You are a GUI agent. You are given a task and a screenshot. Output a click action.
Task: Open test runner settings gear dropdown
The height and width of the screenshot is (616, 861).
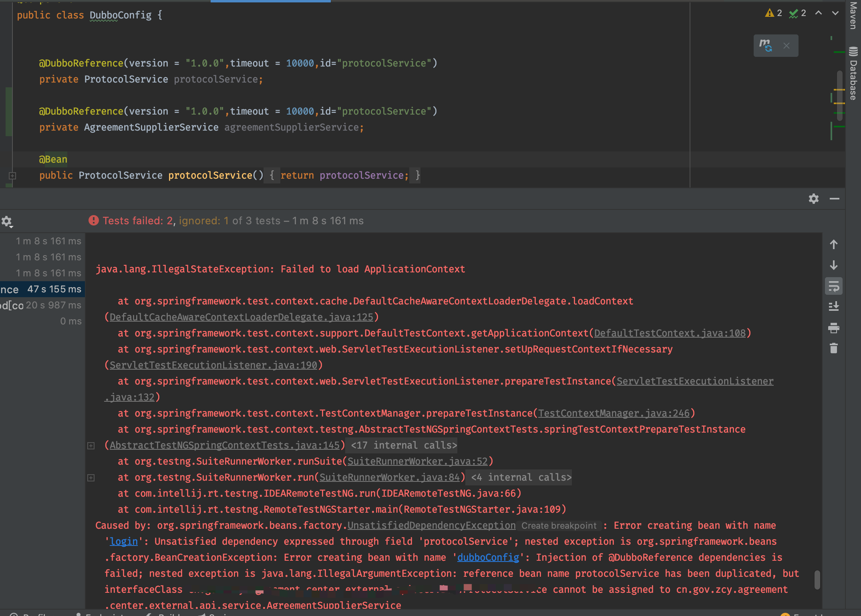tap(7, 221)
